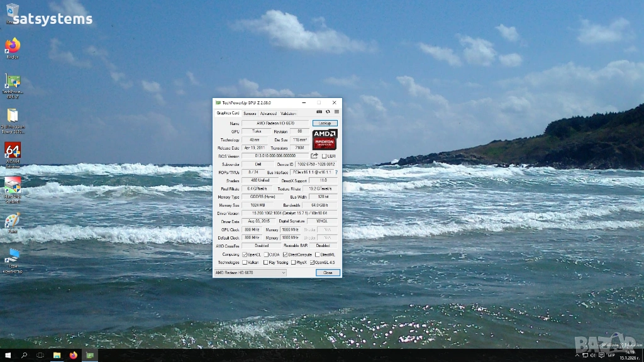Open Firefox from the taskbar
This screenshot has width=644, height=362.
click(x=73, y=355)
